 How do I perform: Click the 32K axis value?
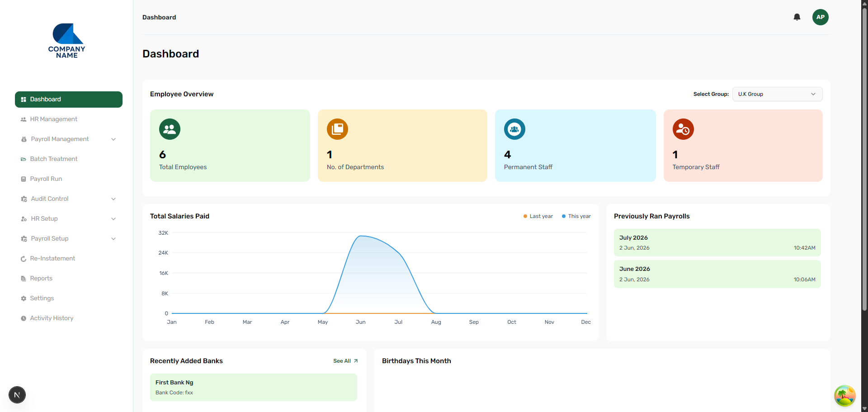coord(163,233)
